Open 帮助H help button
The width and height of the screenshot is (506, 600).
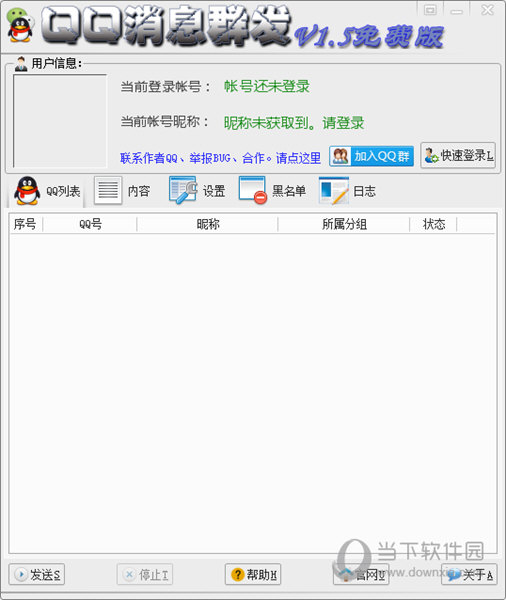tap(253, 574)
